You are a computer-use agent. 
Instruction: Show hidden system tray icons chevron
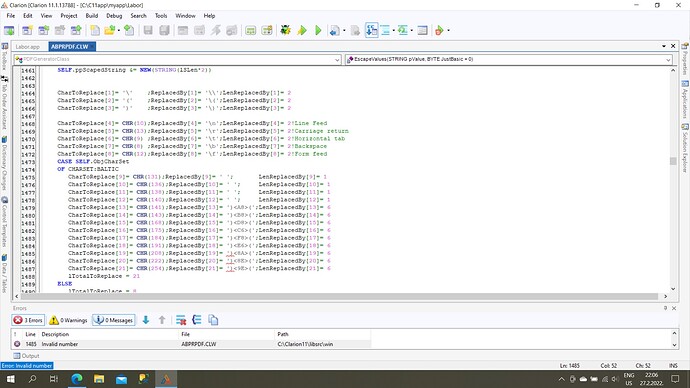coord(562,379)
